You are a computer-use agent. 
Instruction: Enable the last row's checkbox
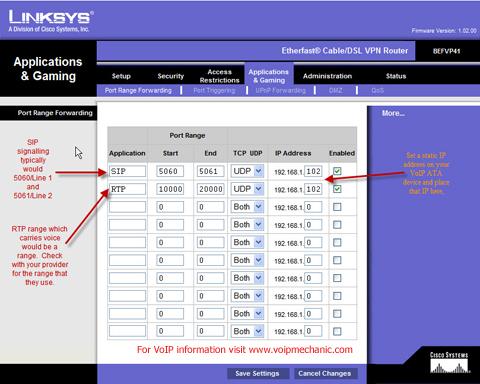click(x=337, y=331)
